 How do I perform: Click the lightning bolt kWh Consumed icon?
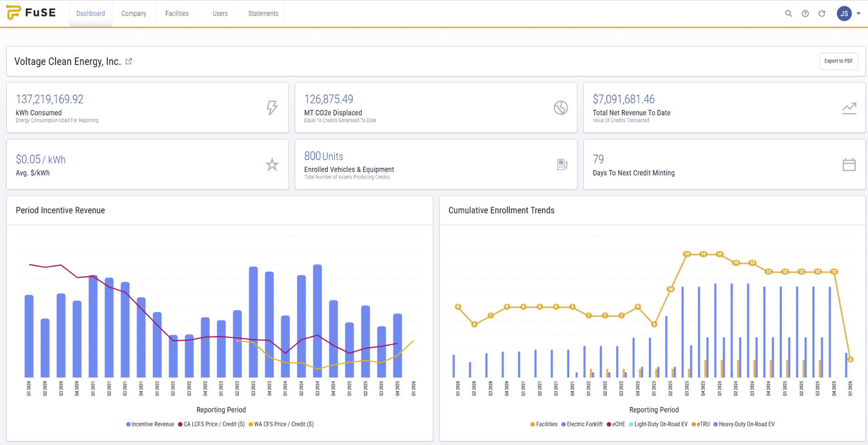tap(272, 108)
